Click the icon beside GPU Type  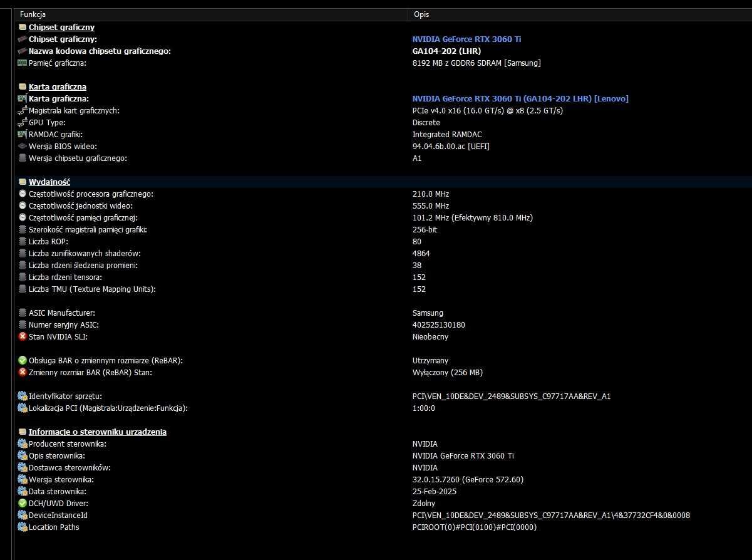click(x=23, y=122)
